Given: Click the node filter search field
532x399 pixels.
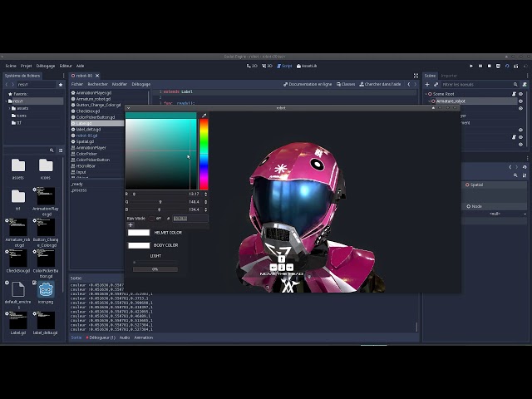Looking at the screenshot, I should (476, 85).
